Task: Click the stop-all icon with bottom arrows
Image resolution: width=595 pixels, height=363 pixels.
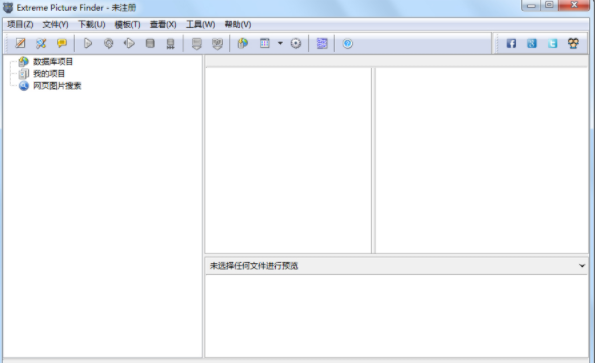Action: pyautogui.click(x=171, y=44)
